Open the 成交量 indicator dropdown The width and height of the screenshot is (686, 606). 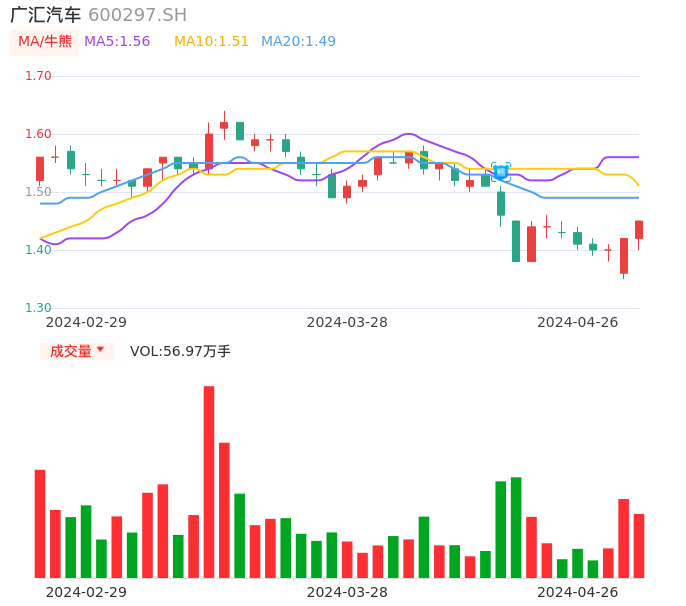[x=77, y=351]
